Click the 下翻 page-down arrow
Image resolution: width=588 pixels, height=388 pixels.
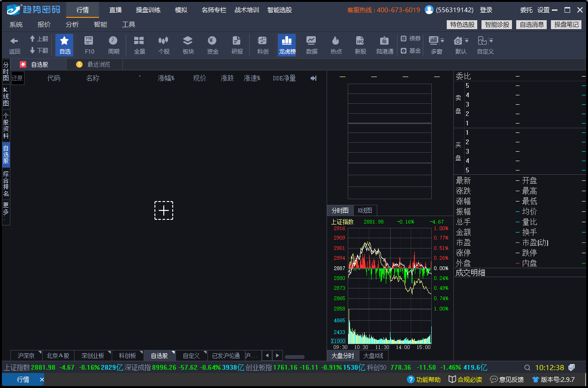32,50
